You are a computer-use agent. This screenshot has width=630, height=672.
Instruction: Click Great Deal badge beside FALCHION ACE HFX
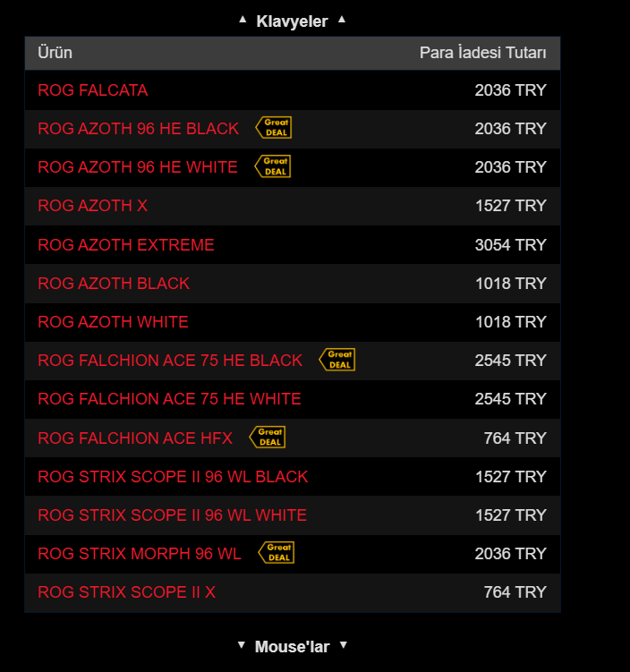click(x=268, y=438)
